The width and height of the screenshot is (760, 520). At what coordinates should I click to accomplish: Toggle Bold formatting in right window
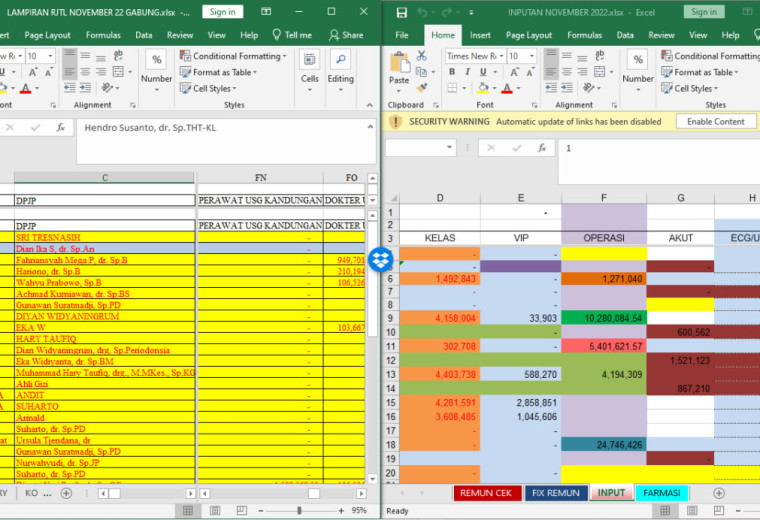(x=452, y=72)
